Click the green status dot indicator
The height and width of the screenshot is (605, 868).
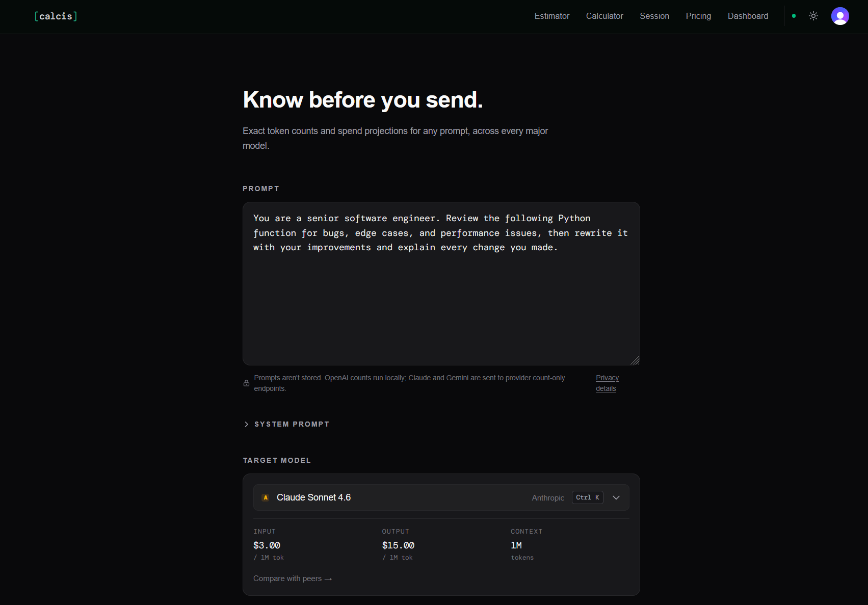coord(794,16)
